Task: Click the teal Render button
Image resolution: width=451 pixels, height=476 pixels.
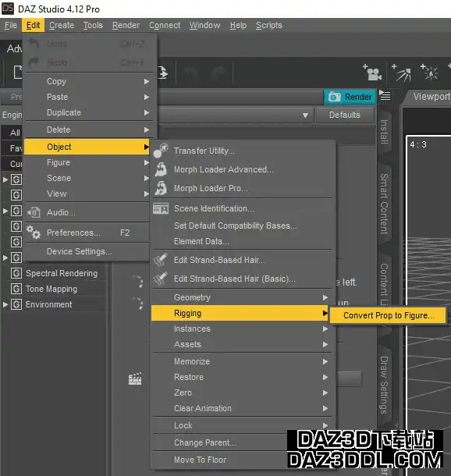Action: (350, 97)
